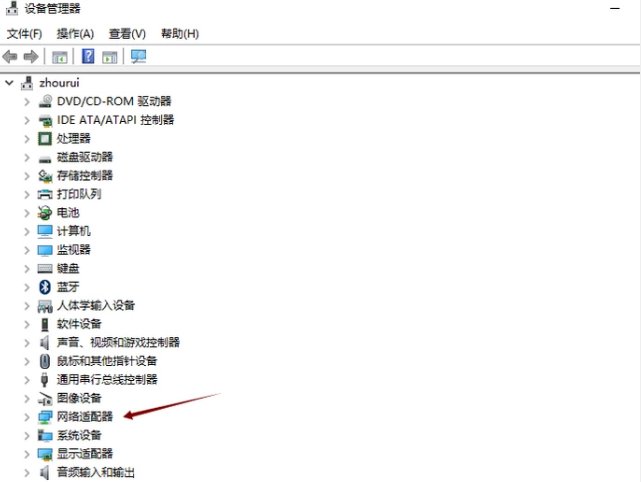Click the 音频输入和输出 audio icon
The width and height of the screenshot is (643, 482).
click(45, 473)
